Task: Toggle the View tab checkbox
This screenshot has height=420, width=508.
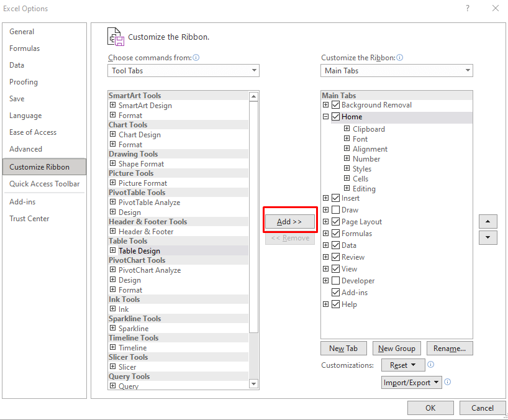Action: tap(335, 269)
